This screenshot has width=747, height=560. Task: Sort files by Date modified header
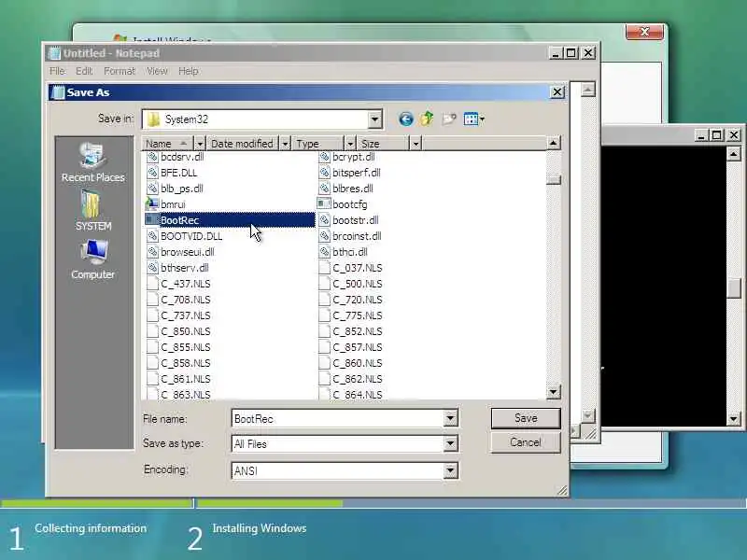(x=243, y=144)
